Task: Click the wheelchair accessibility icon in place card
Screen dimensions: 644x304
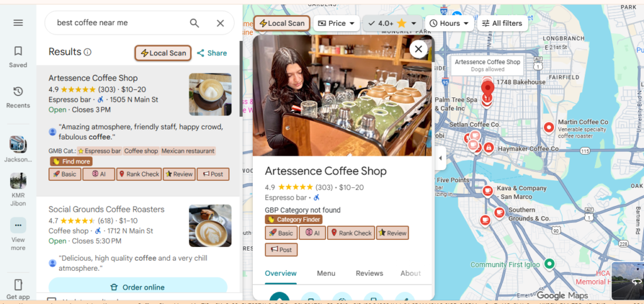Action: click(316, 198)
